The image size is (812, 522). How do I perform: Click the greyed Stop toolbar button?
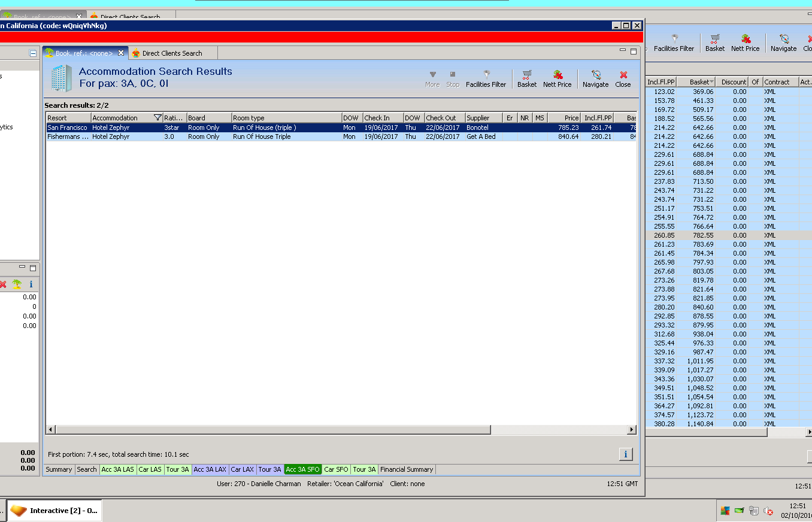pos(453,79)
